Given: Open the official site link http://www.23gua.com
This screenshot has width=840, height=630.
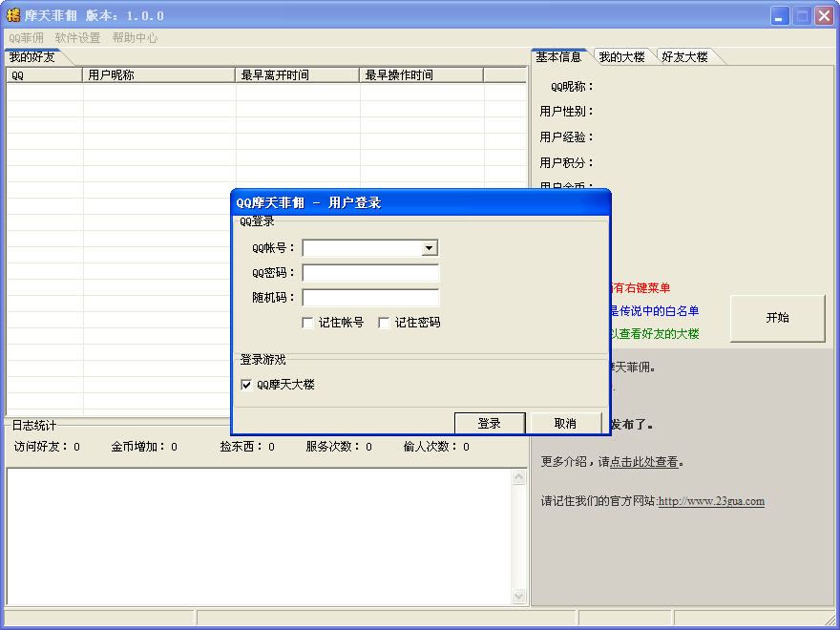Looking at the screenshot, I should tap(711, 501).
